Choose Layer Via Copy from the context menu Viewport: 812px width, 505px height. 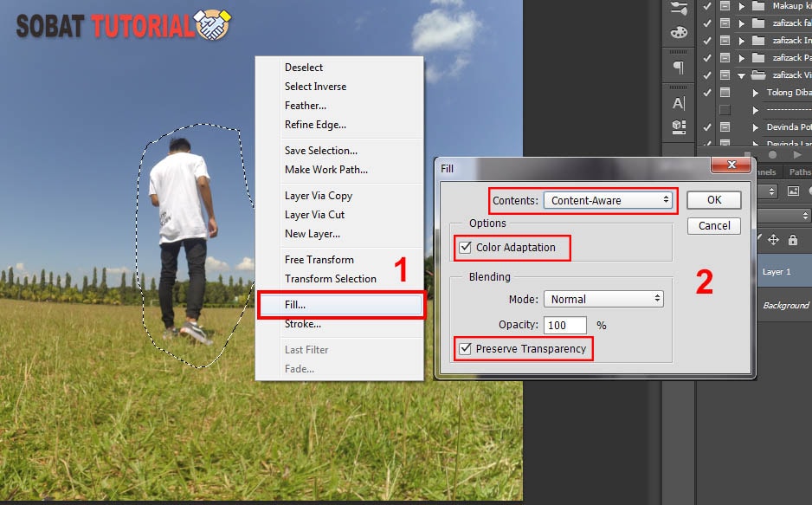coord(339,196)
